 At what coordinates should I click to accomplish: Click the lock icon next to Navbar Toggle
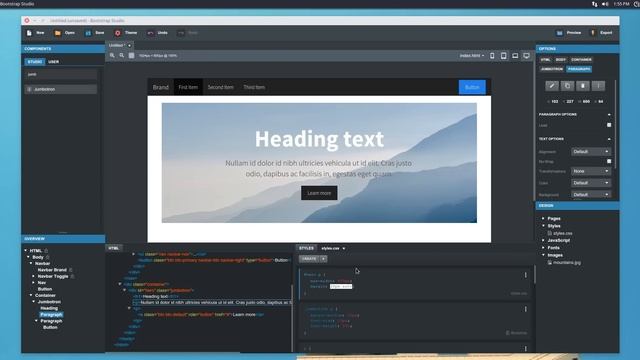point(73,276)
